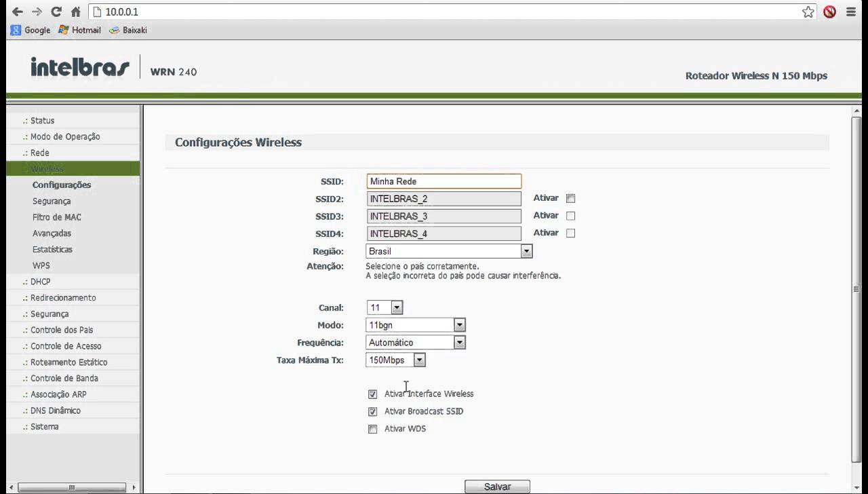This screenshot has width=868, height=494.
Task: Open wireless Estatísticas page
Action: point(52,250)
